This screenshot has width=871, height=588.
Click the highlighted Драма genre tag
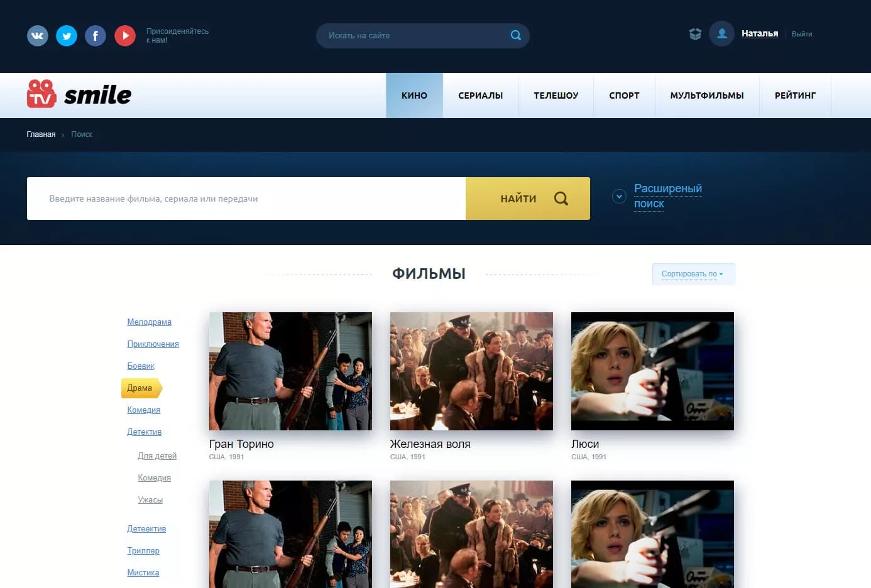pyautogui.click(x=141, y=388)
